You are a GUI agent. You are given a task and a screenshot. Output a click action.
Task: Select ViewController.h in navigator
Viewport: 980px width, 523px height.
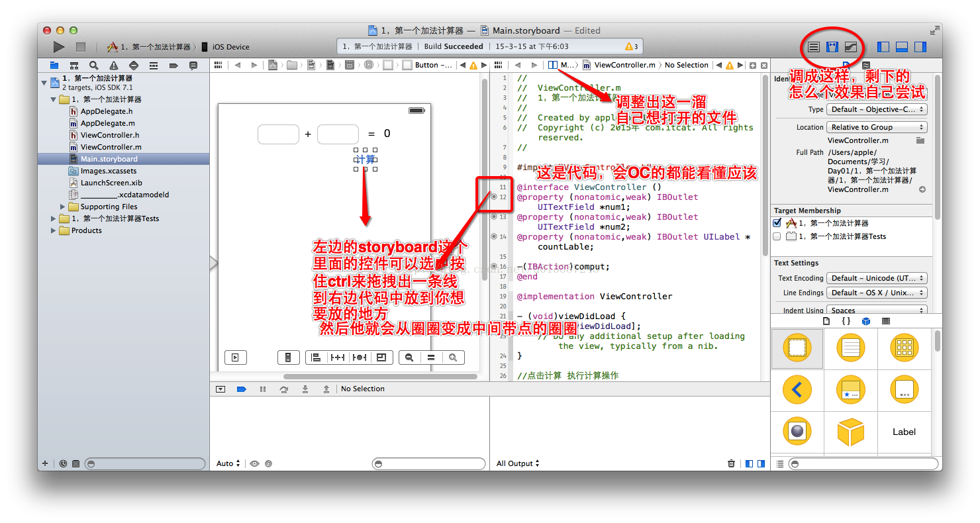tap(110, 135)
